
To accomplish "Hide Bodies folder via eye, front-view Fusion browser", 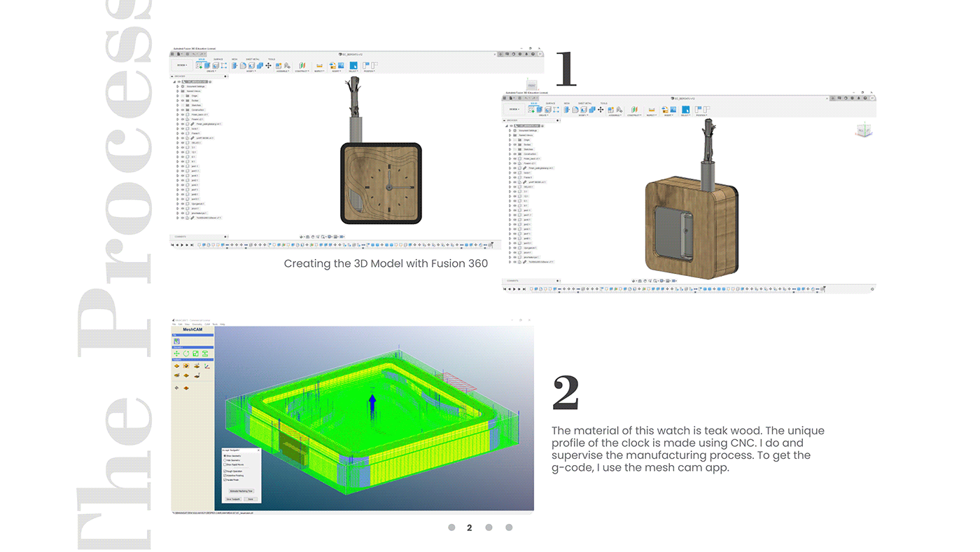I will point(183,100).
